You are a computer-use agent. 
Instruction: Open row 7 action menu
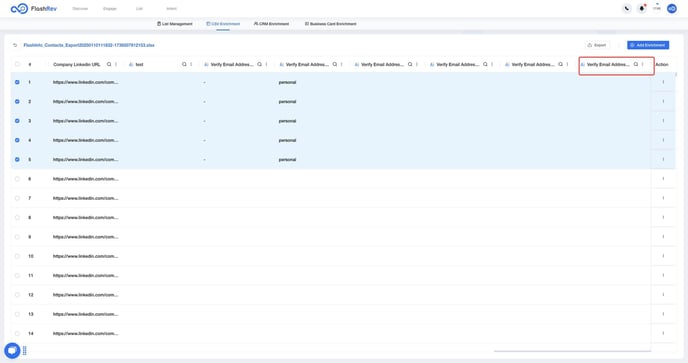pos(663,198)
